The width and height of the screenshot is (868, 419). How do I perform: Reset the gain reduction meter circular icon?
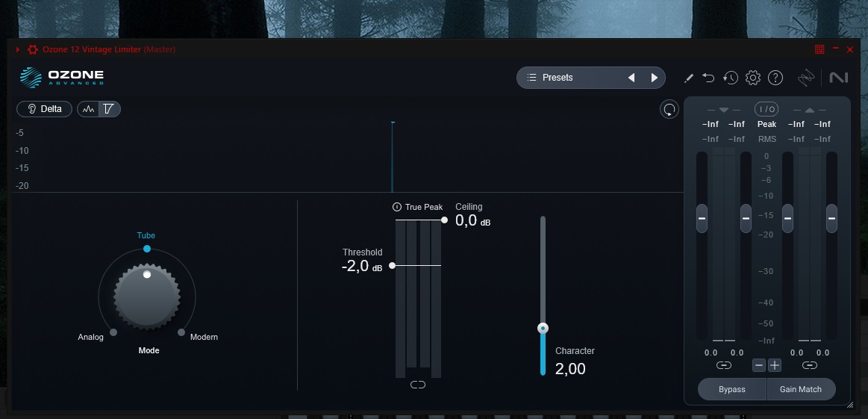coord(669,109)
